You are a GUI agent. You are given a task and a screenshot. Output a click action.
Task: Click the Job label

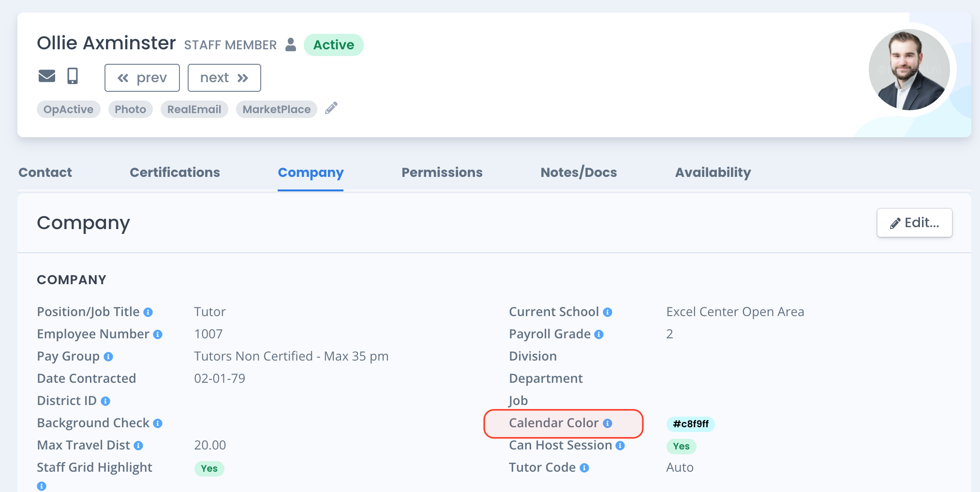(518, 401)
